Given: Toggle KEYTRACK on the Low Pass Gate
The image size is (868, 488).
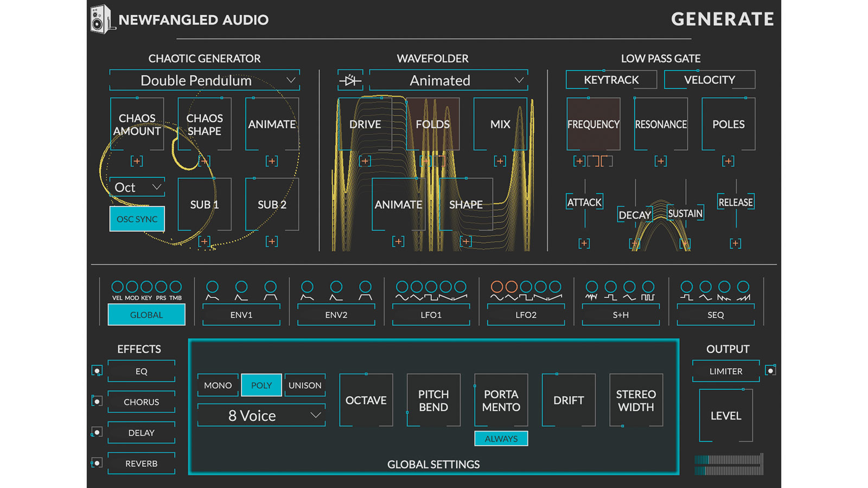Looking at the screenshot, I should tap(611, 80).
